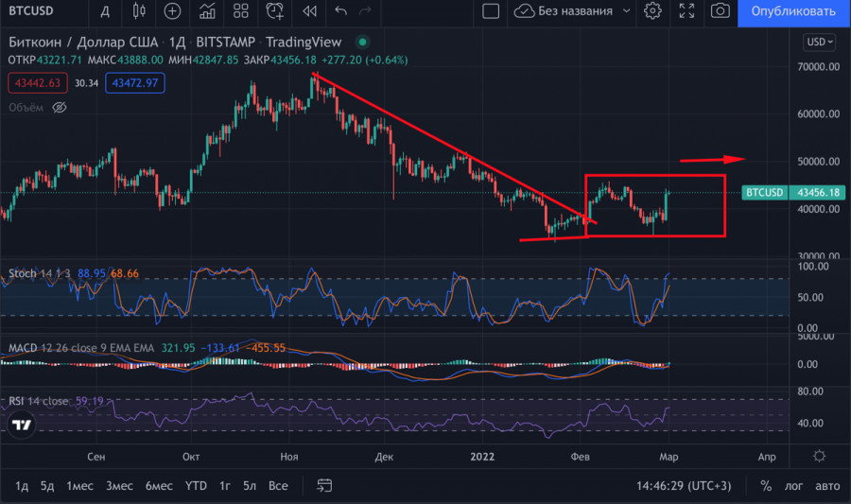851x504 pixels.
Task: Click the Биткоин / Доллар США chart title
Action: point(83,42)
